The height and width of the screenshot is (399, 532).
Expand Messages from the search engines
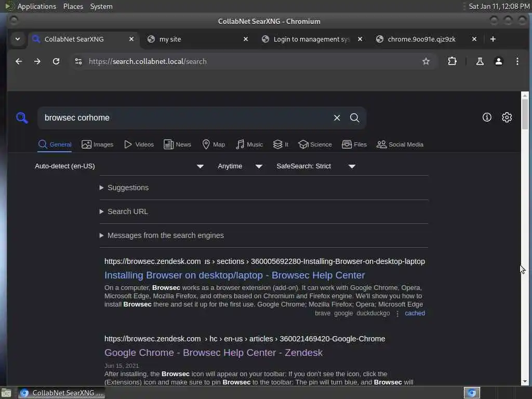click(x=162, y=235)
